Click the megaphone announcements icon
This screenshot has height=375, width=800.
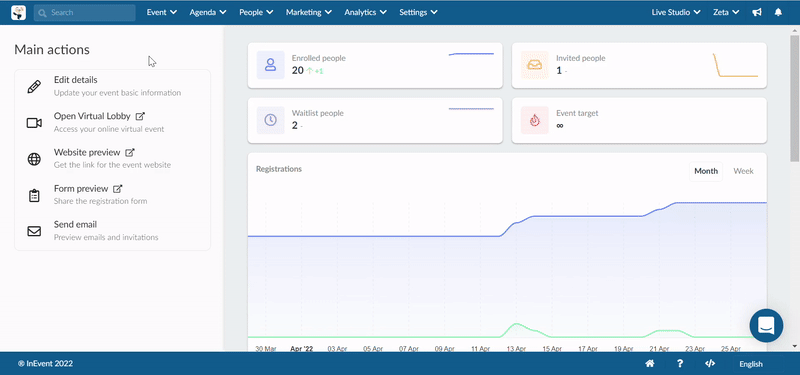757,12
